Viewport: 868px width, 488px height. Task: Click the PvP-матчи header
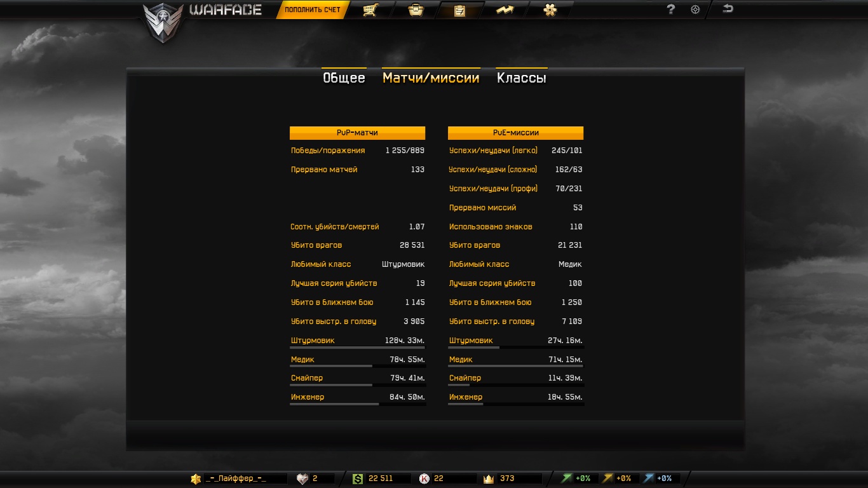point(357,133)
